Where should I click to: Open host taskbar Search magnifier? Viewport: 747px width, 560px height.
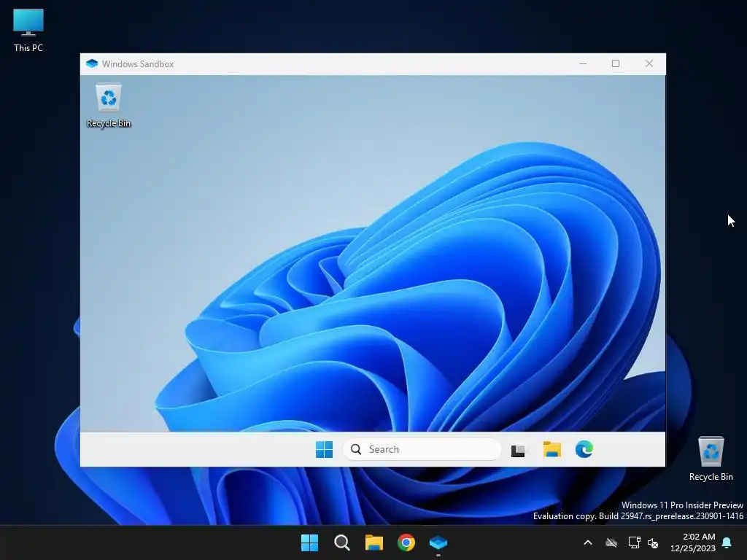[x=341, y=542]
